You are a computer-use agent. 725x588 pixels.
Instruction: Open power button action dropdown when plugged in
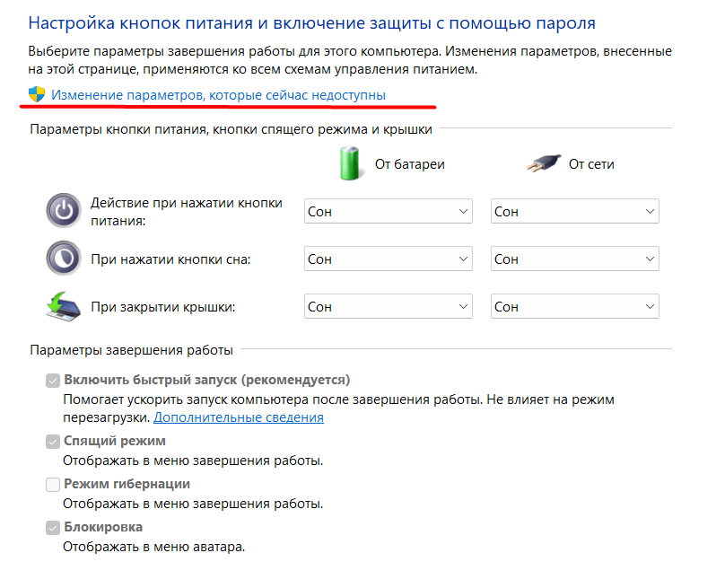(574, 212)
